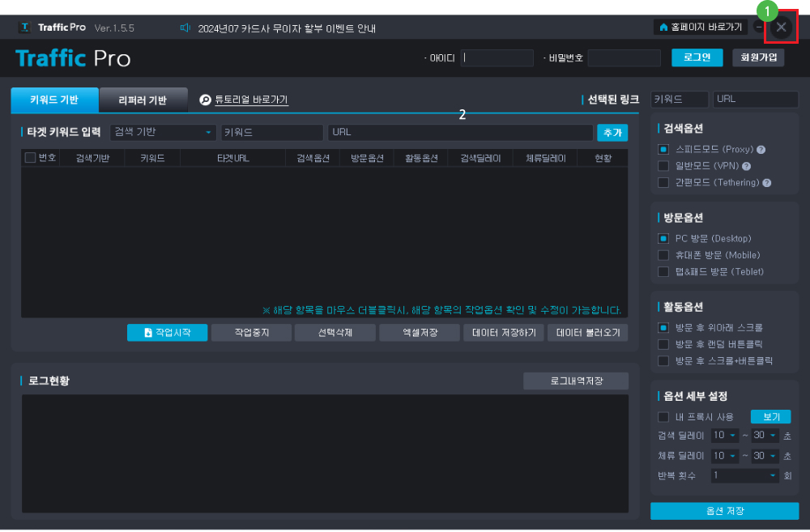The height and width of the screenshot is (532, 810).
Task: Close the Traffic Pro window
Action: click(781, 27)
